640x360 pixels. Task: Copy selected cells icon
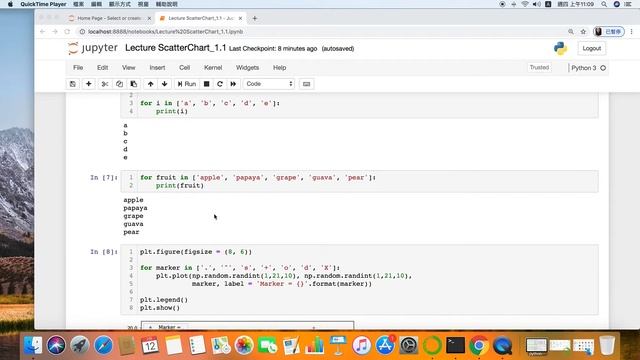[x=119, y=84]
